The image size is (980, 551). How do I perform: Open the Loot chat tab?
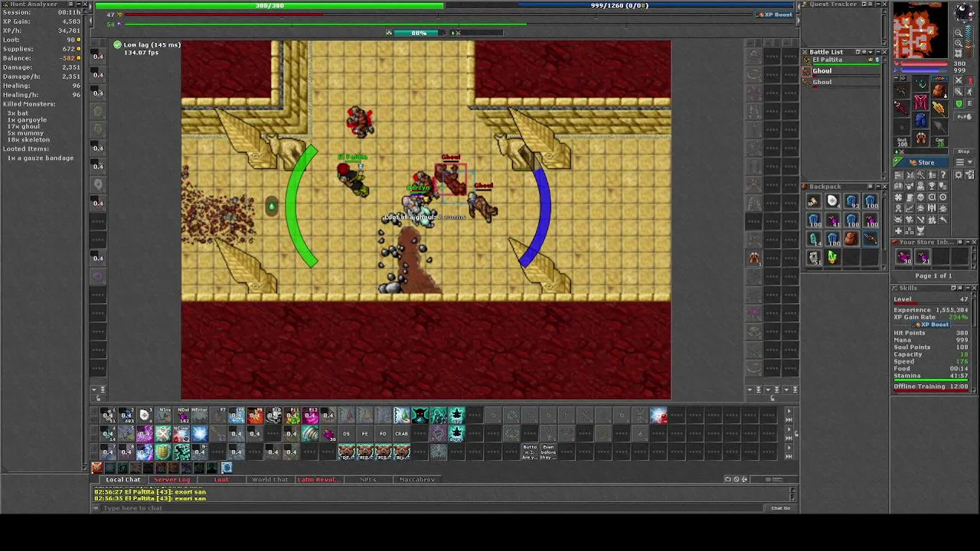coord(221,480)
